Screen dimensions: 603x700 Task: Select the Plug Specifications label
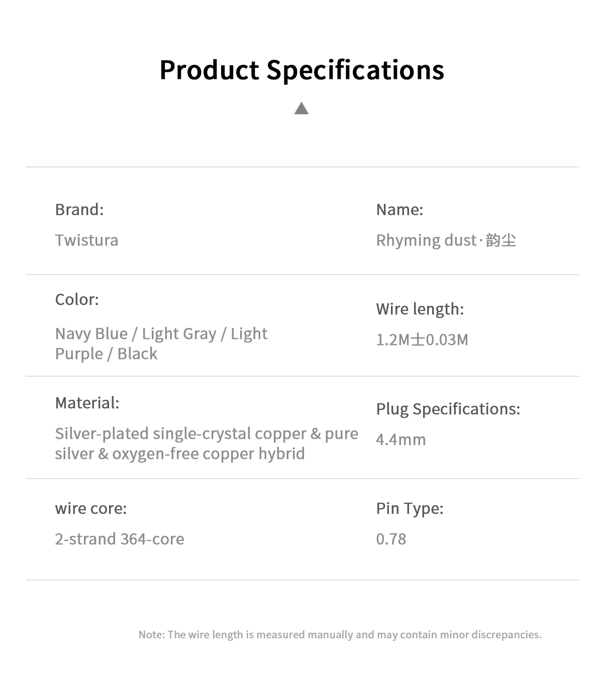(448, 409)
